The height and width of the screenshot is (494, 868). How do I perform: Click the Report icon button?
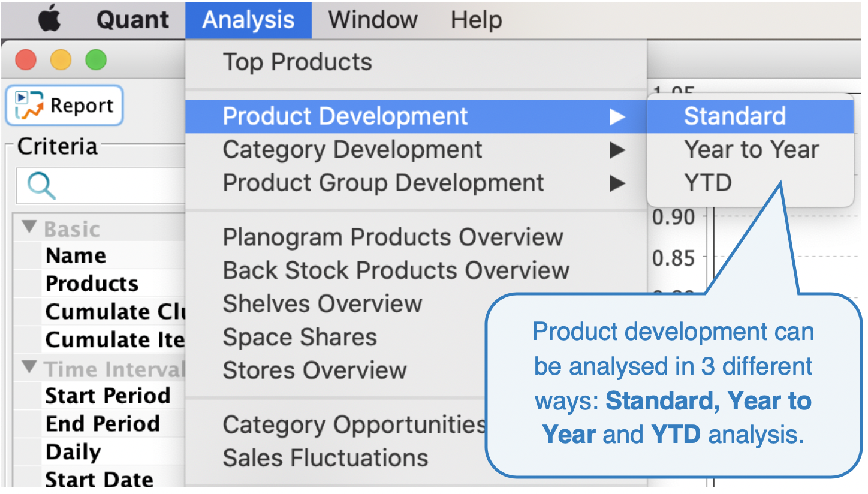(64, 106)
